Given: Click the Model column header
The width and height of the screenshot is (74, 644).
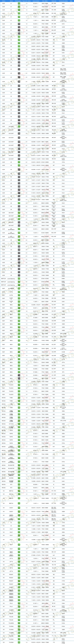Looking at the screenshot, I should (11, 1).
